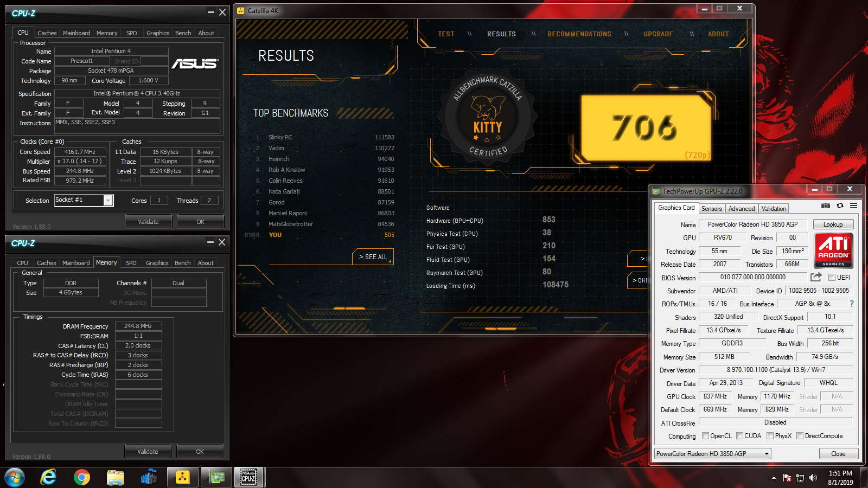Click the DRAM Frequency value 244.8 MHz

pos(138,326)
